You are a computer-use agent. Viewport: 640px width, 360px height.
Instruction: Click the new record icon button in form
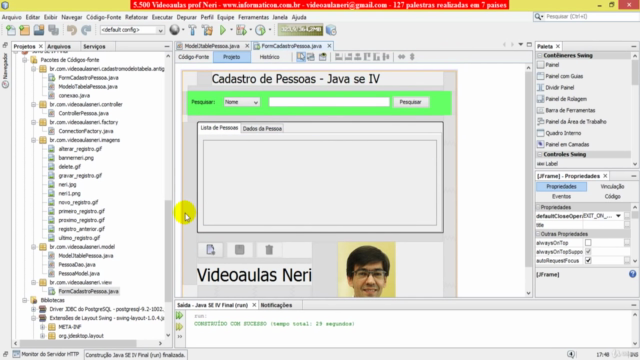tap(211, 250)
